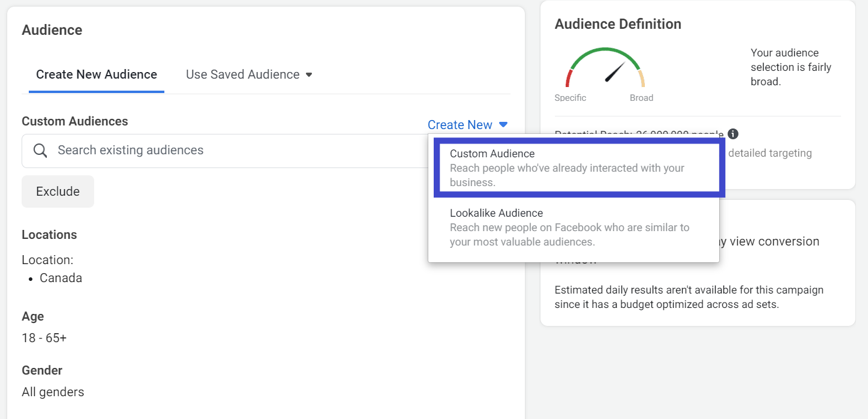This screenshot has width=868, height=419.
Task: Click the 18 - 65+ age range
Action: (x=44, y=338)
